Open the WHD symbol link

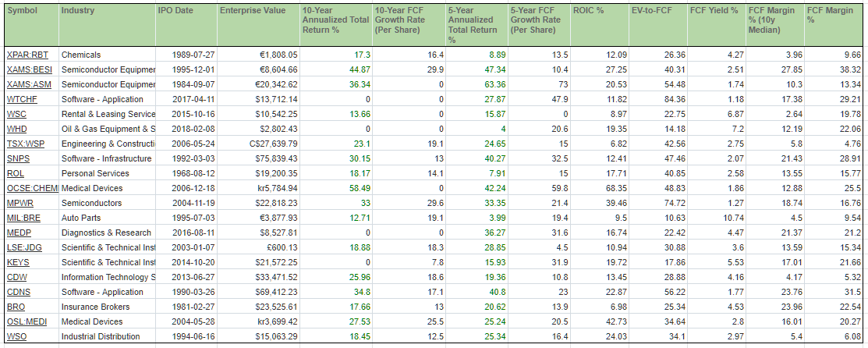click(x=16, y=129)
